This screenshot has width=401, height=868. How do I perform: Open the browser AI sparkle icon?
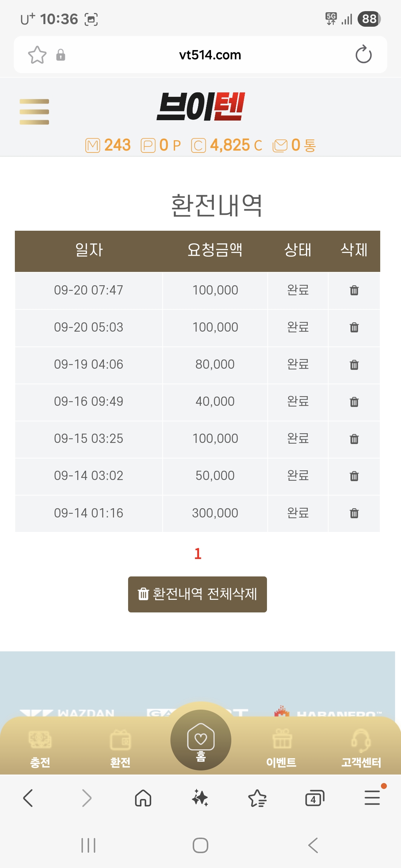200,798
